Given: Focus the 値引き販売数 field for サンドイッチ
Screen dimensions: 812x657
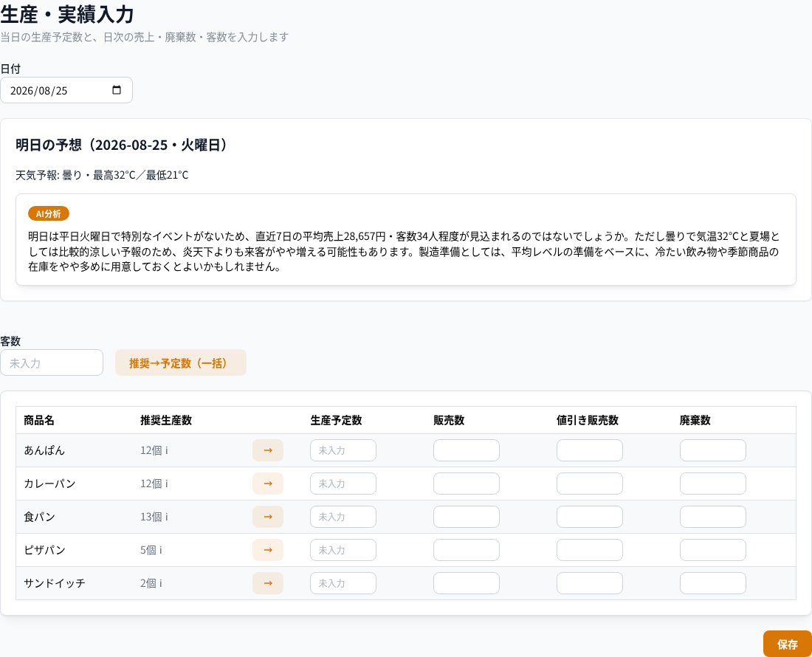Looking at the screenshot, I should point(589,583).
